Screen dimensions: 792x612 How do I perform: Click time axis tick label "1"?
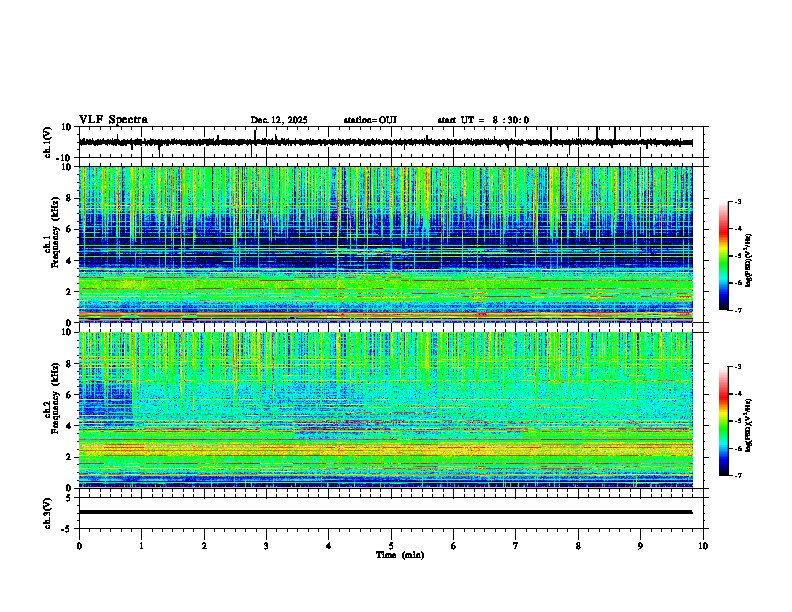[x=141, y=546]
